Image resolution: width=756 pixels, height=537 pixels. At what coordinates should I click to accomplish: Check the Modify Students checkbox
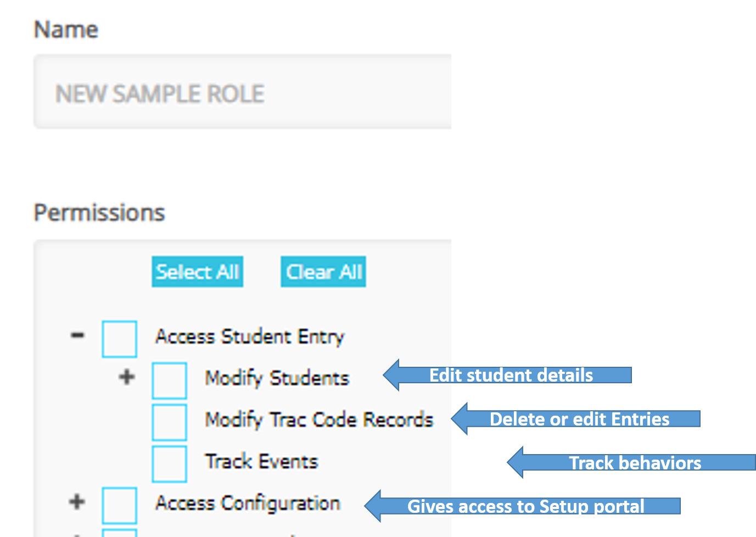pos(169,380)
